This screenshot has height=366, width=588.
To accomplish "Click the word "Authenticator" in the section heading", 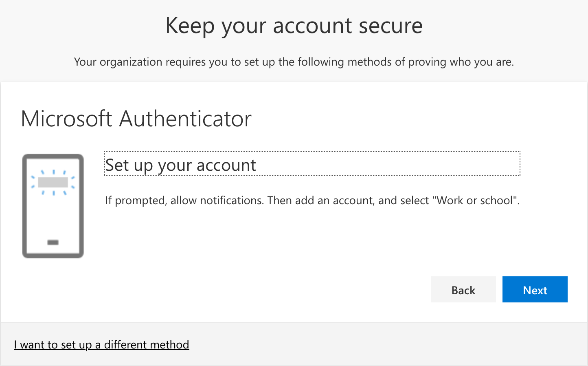I will (x=185, y=119).
